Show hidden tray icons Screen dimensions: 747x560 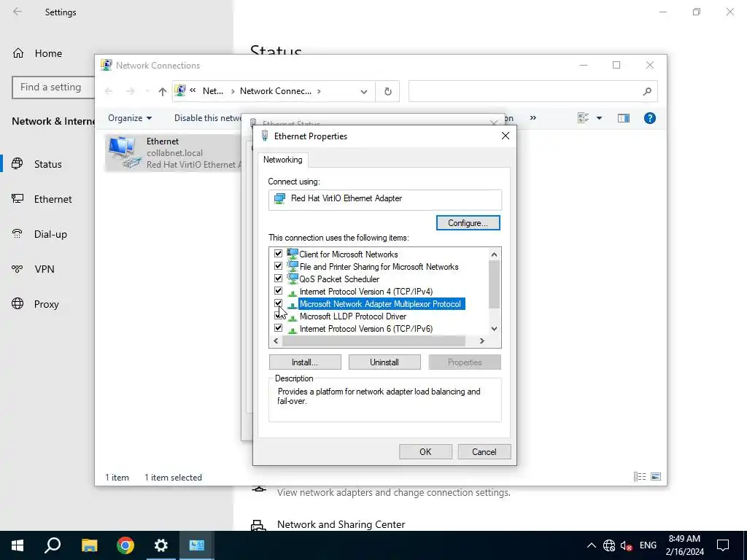point(591,545)
